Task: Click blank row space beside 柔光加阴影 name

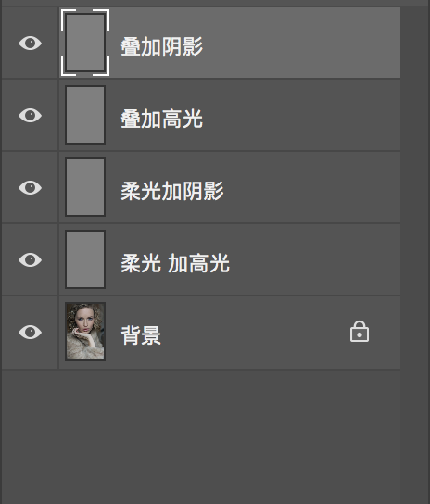Action: coord(312,188)
